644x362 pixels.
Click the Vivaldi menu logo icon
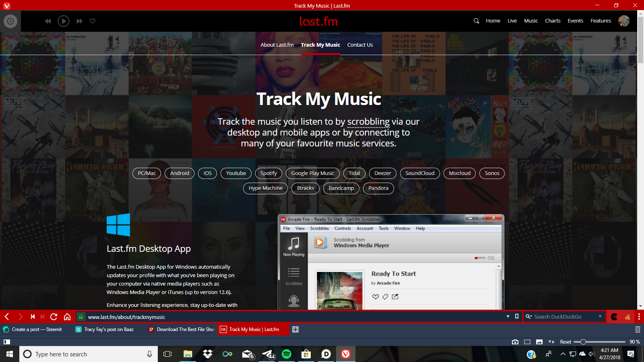(x=7, y=6)
